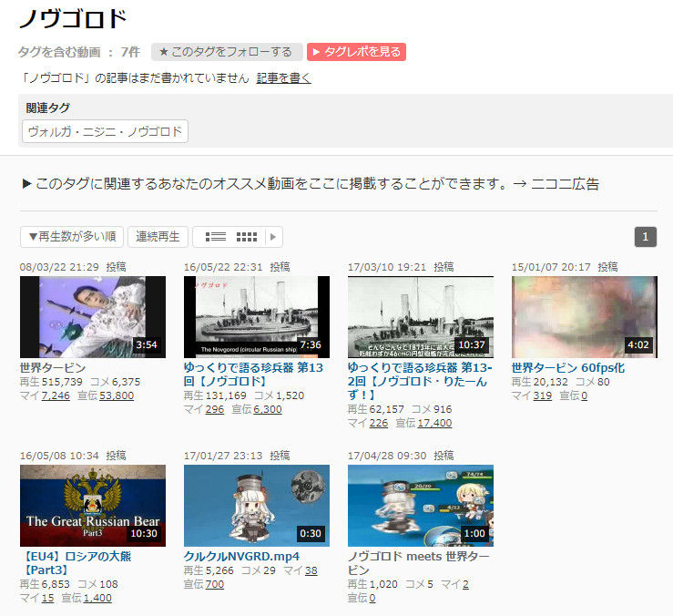Open タグレポを見る red button
Screen dimensions: 673x616
click(356, 52)
